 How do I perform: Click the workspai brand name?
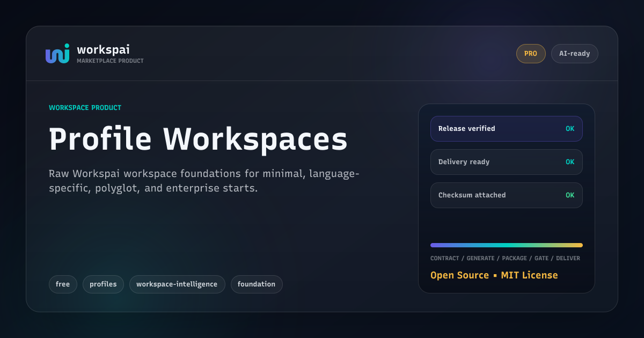pyautogui.click(x=103, y=49)
